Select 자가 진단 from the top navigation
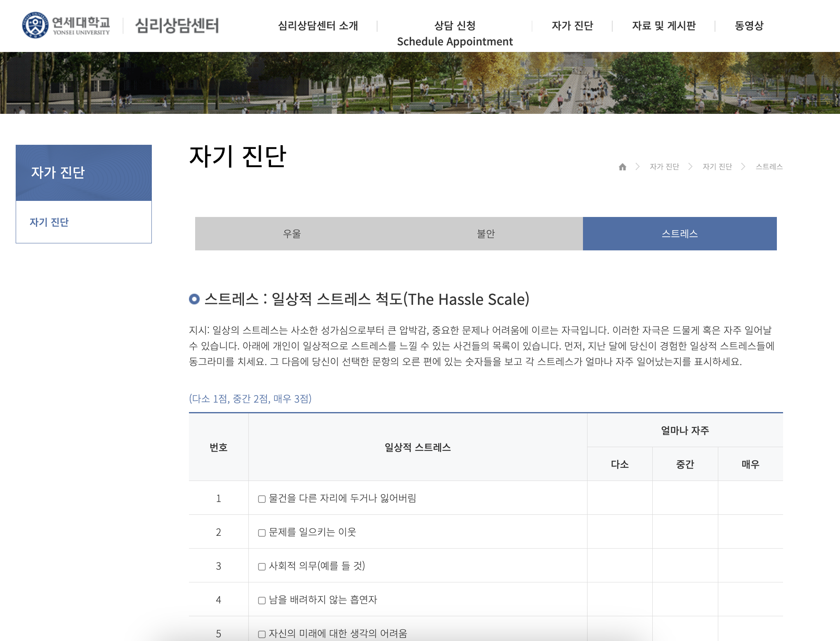This screenshot has height=641, width=840. click(572, 26)
